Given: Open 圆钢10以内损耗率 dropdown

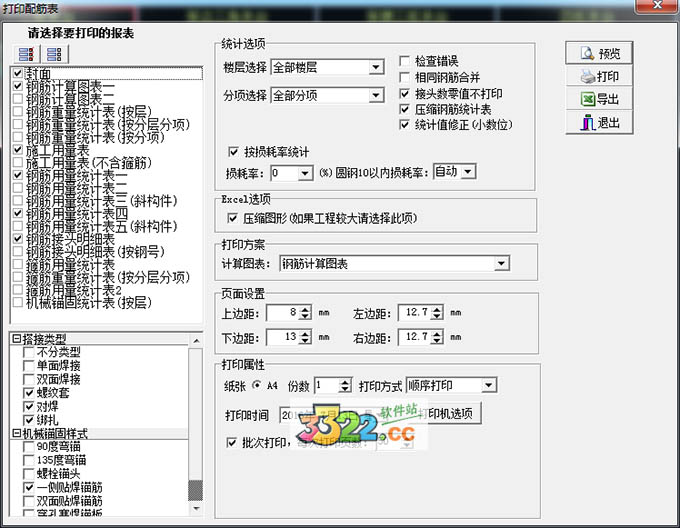Looking at the screenshot, I should coord(468,172).
